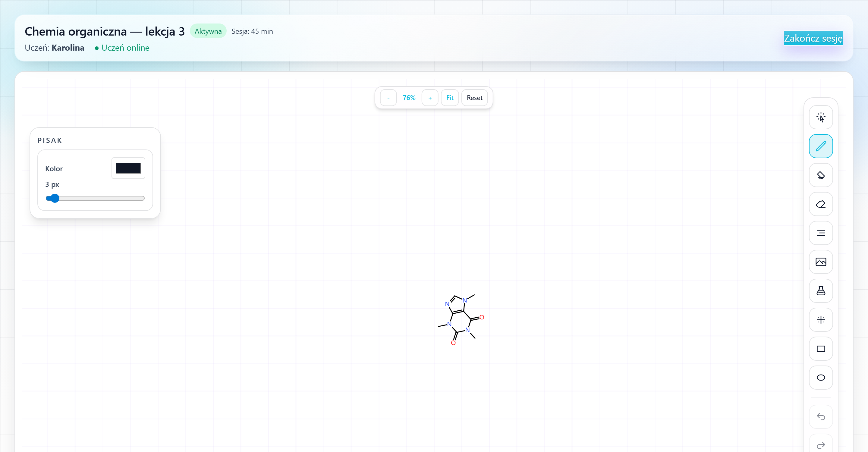
Task: Choose the rectangle shape tool
Action: 820,349
